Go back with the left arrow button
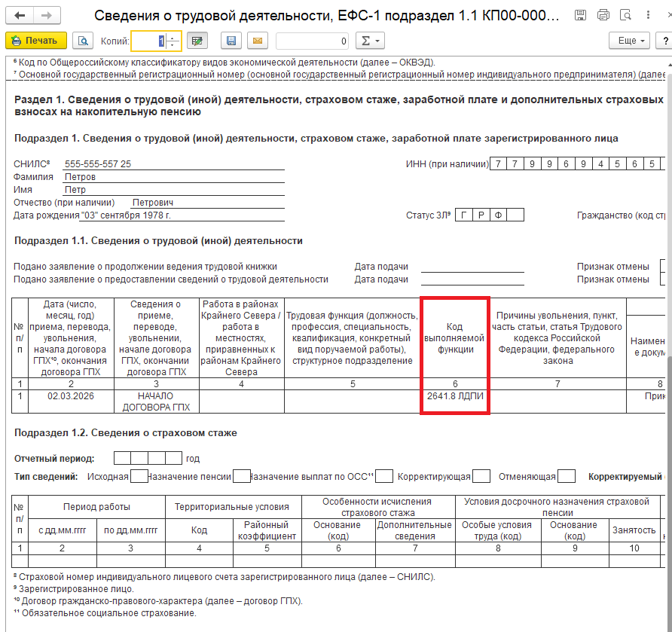 20,15
